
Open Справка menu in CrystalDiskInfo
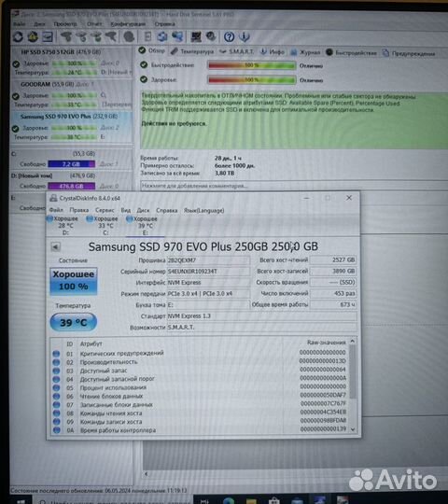167,210
